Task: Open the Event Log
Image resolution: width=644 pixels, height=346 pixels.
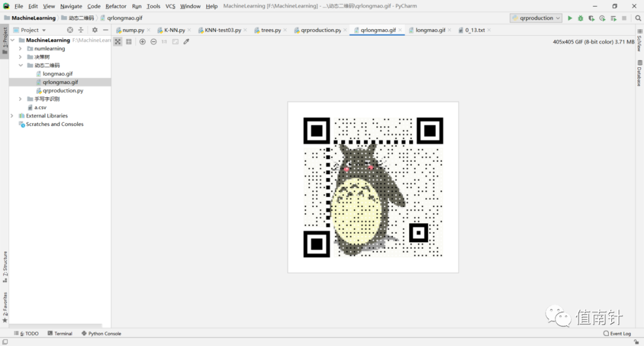Action: click(617, 333)
